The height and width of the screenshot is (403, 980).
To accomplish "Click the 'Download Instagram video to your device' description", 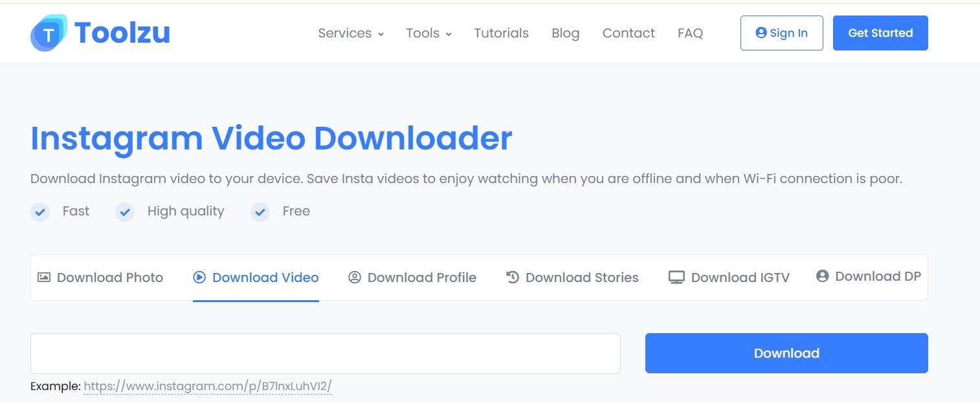I will point(466,179).
